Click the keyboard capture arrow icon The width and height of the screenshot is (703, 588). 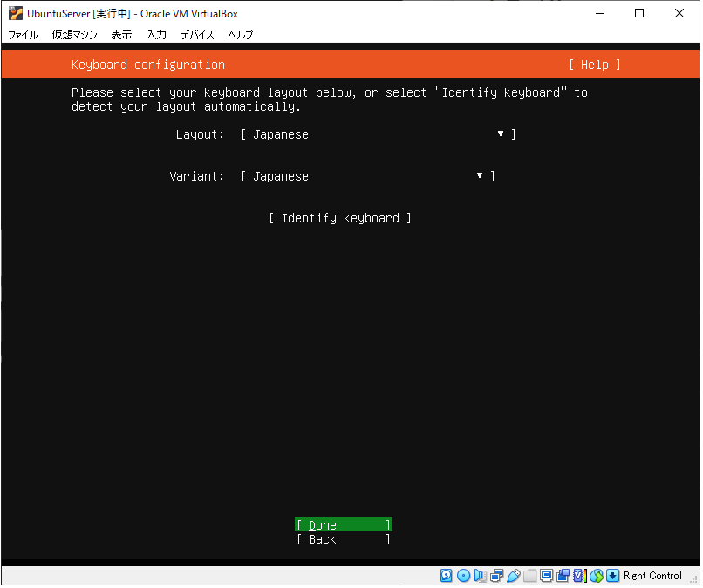(613, 576)
